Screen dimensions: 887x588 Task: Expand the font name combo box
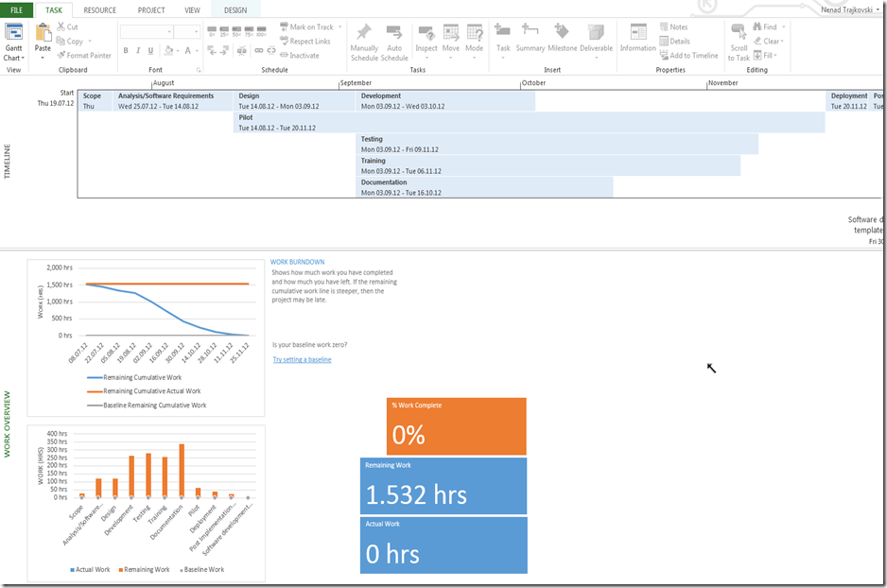167,31
